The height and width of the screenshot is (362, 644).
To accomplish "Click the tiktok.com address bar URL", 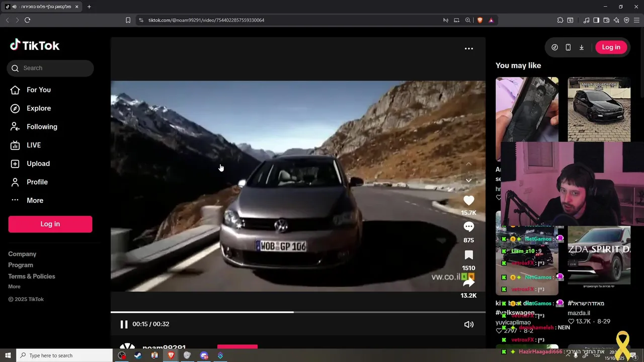I will coord(206,20).
